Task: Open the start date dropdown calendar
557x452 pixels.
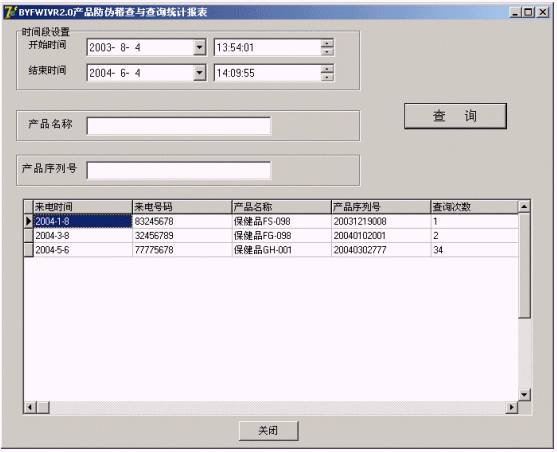Action: (200, 47)
